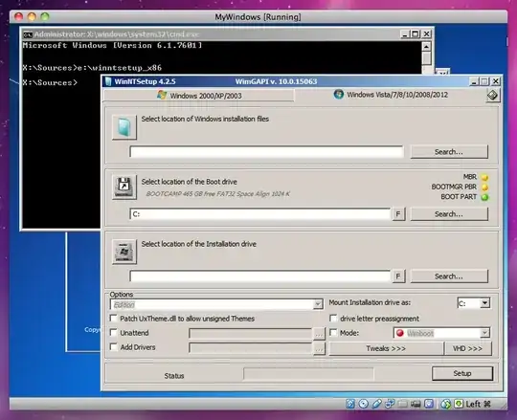Click the WinNTSetup title bar icon
Image resolution: width=517 pixels, height=420 pixels.
(x=108, y=81)
